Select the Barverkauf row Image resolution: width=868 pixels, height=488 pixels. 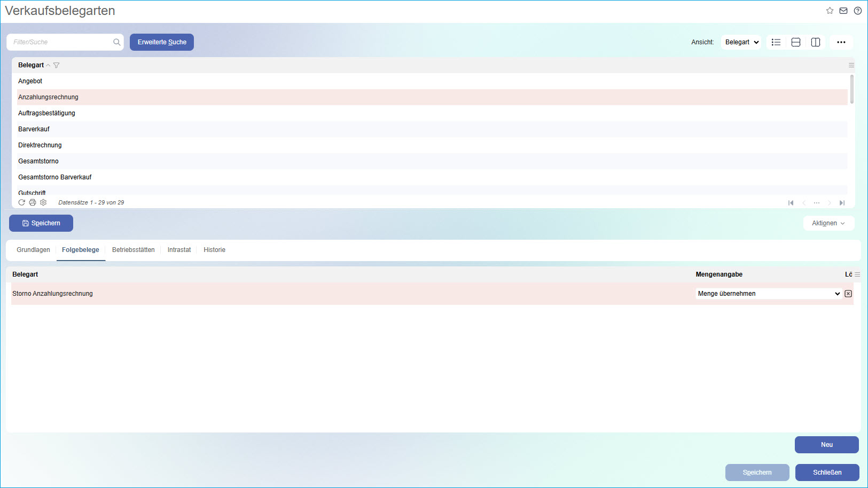point(432,129)
